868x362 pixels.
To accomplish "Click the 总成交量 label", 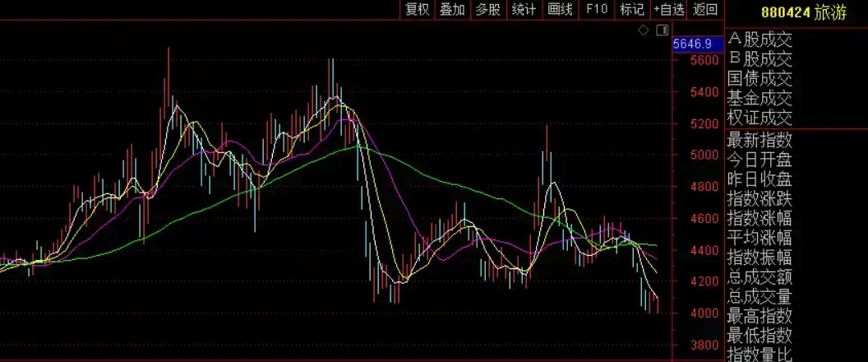I will pos(759,296).
